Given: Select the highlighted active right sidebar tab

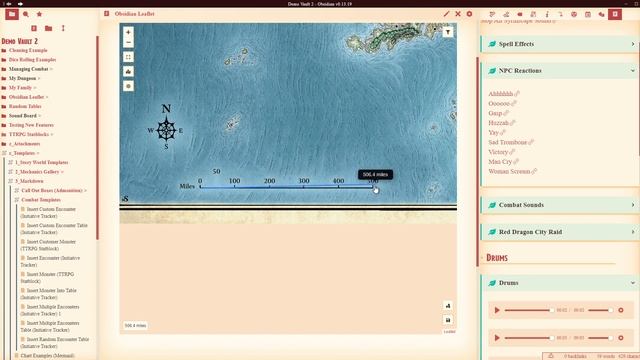Looking at the screenshot, I should 615,14.
